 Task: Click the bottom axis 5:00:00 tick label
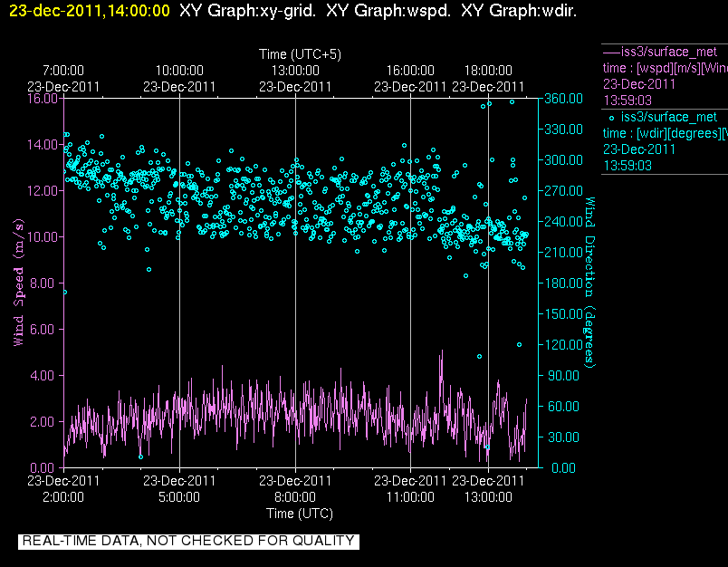179,497
